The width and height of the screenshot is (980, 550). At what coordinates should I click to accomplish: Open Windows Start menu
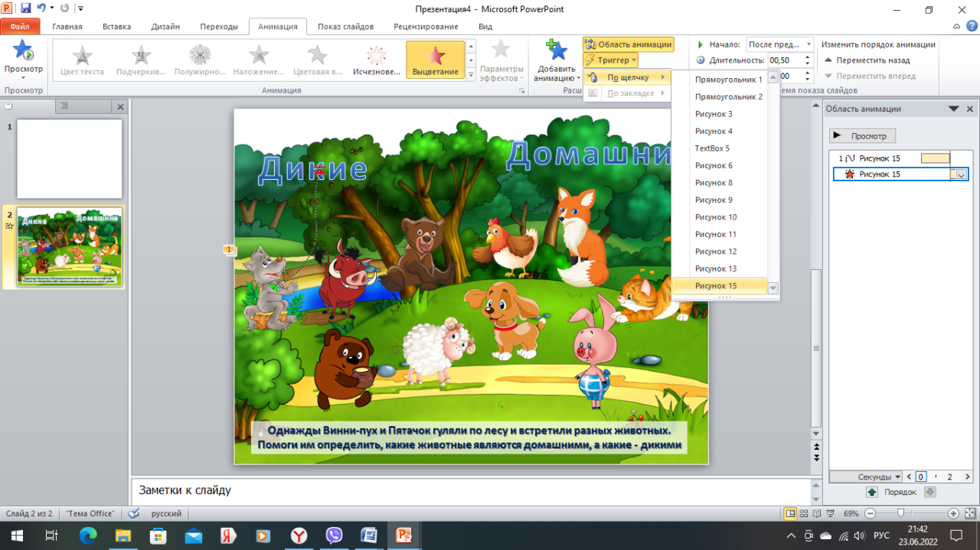click(x=16, y=535)
